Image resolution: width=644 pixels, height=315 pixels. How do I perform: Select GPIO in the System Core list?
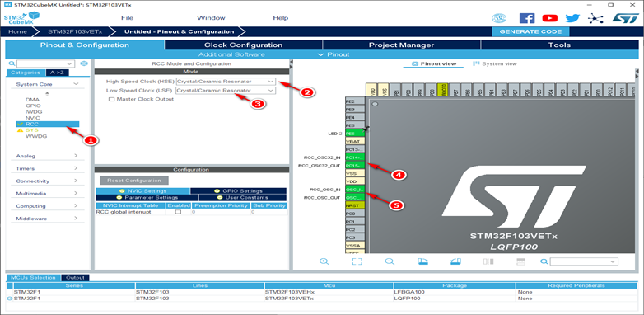coord(33,106)
